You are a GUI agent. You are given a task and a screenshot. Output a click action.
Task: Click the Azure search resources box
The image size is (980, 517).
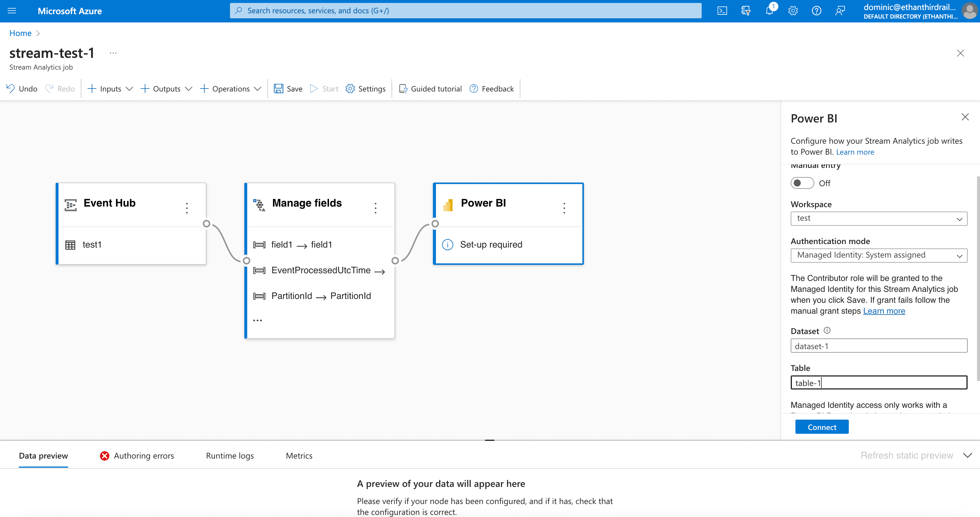point(465,11)
